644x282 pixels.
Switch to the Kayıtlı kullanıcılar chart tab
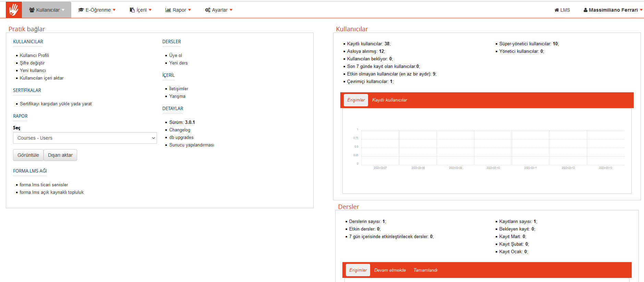click(389, 100)
